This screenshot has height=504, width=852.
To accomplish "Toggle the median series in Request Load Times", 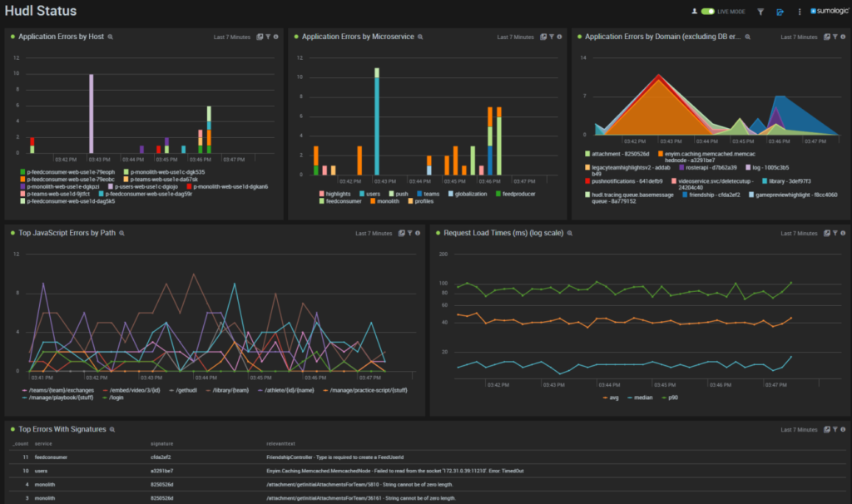I will click(640, 398).
